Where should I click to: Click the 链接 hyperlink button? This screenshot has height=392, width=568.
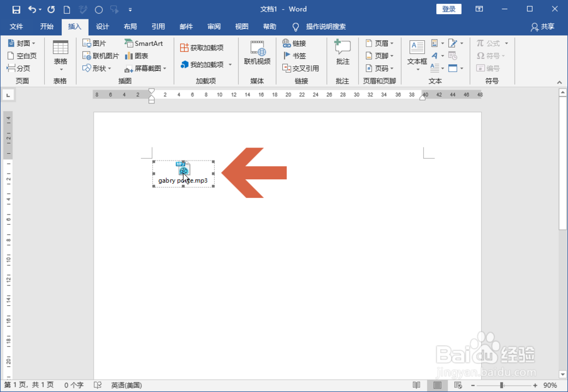click(294, 43)
